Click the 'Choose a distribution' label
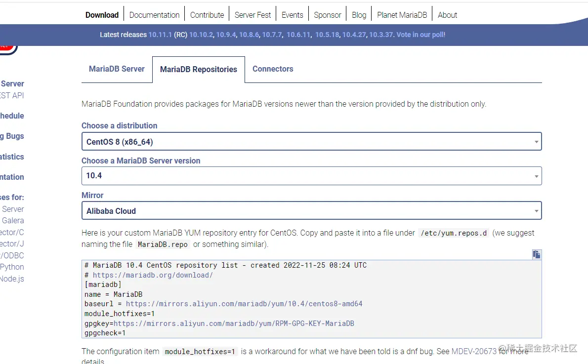Viewport: 588px width, 364px height. (x=119, y=125)
